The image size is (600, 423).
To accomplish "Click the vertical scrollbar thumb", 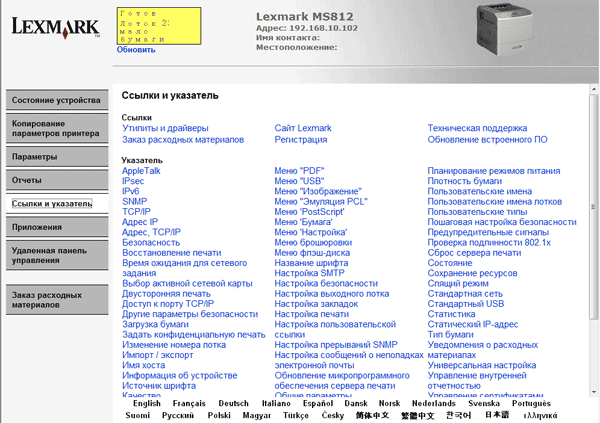I will [593, 207].
